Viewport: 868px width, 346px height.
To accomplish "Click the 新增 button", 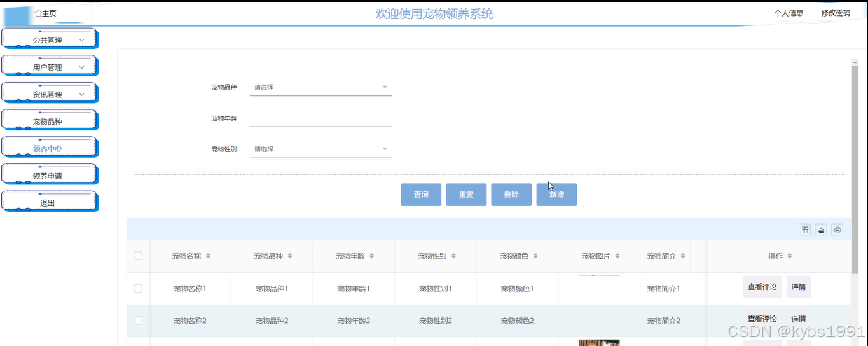I will tap(556, 195).
